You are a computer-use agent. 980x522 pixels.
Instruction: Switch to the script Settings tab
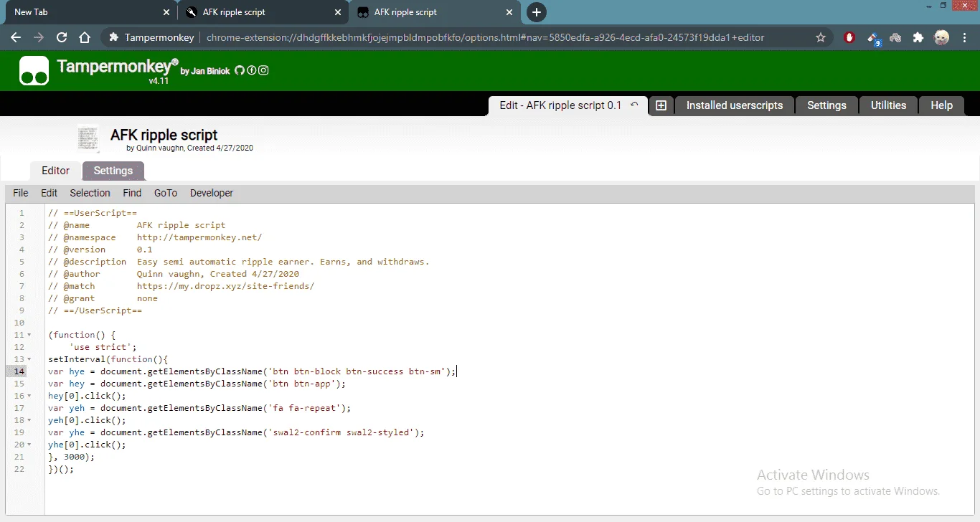click(x=113, y=171)
